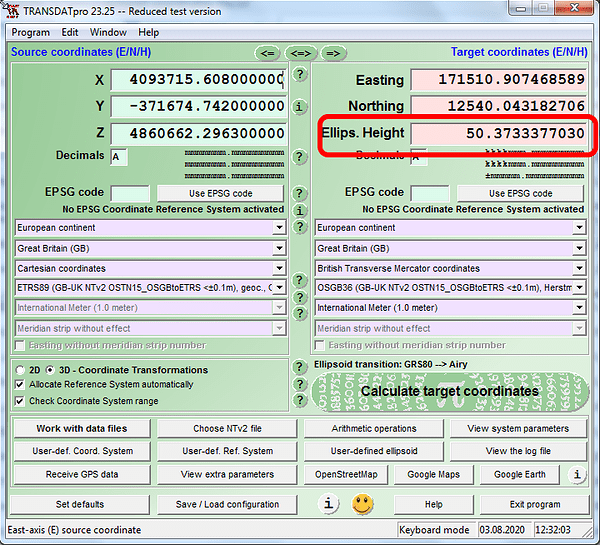Click View the log file
This screenshot has height=545, width=600.
(x=518, y=451)
